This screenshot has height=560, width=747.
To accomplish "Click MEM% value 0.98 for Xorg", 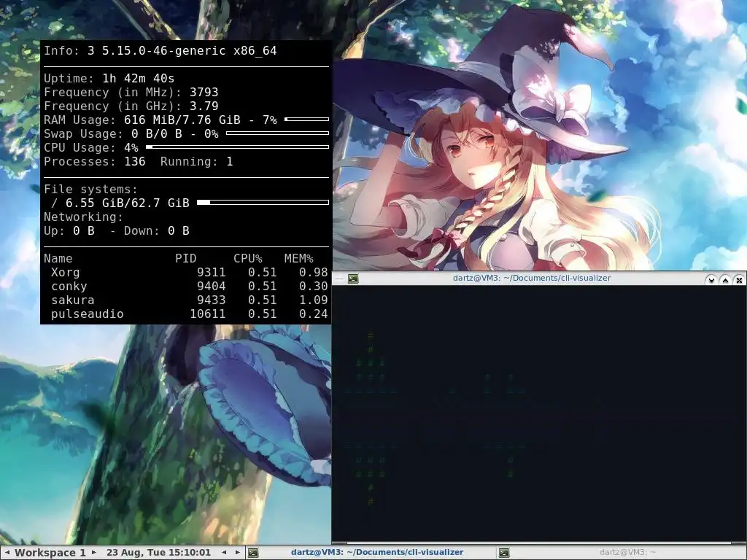I will click(314, 273).
